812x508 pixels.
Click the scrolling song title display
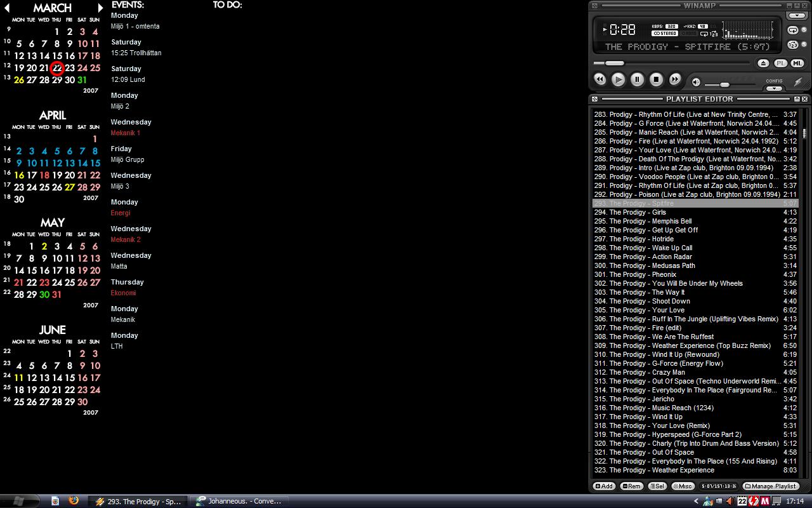click(687, 46)
